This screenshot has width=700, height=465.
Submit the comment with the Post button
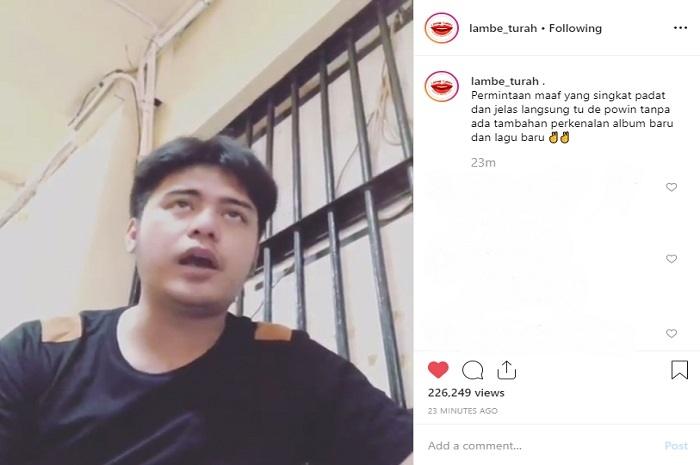676,445
